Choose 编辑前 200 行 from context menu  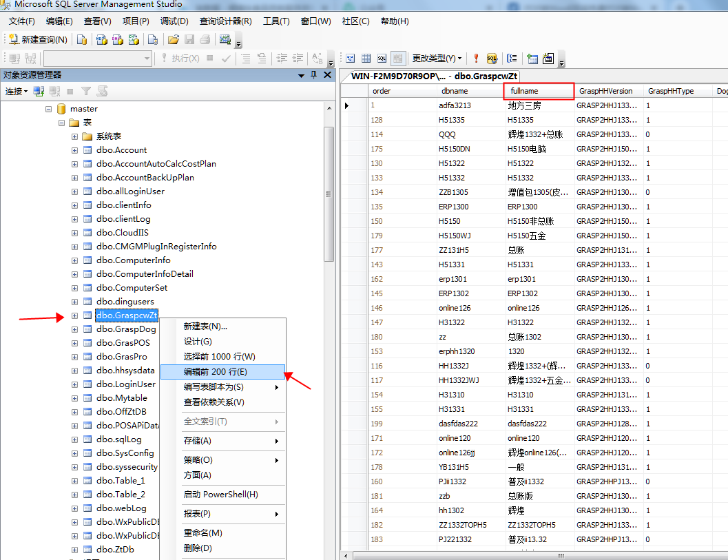(215, 372)
